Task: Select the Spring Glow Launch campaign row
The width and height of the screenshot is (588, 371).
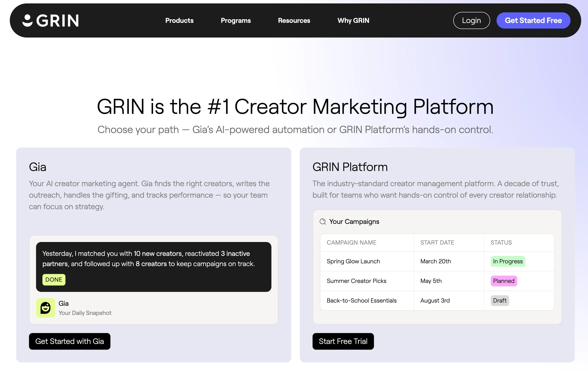Action: 353,261
